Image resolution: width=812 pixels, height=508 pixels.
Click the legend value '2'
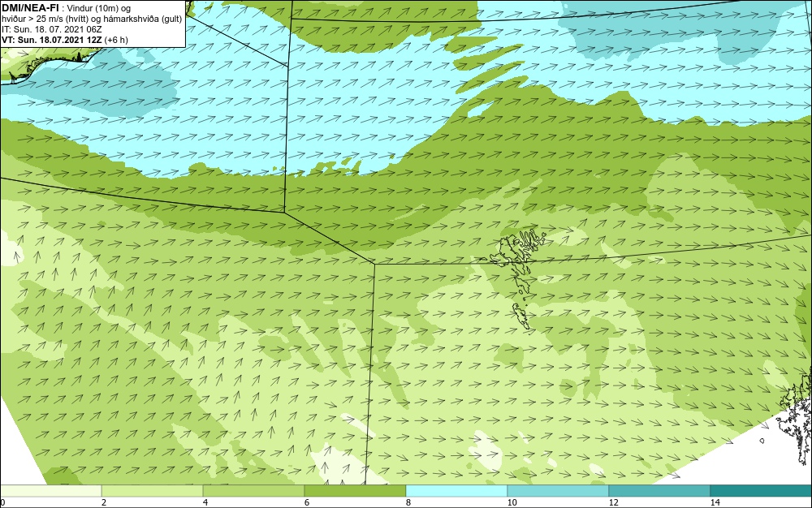[x=104, y=502]
